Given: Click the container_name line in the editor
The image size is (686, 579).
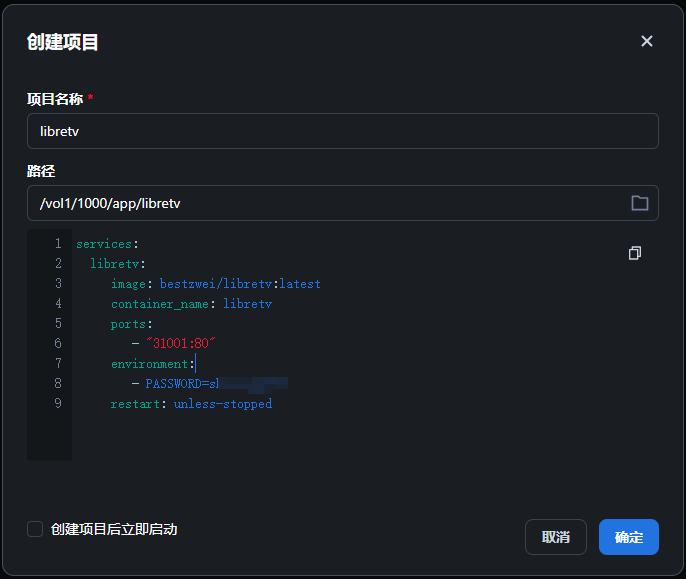Looking at the screenshot, I should coord(191,304).
